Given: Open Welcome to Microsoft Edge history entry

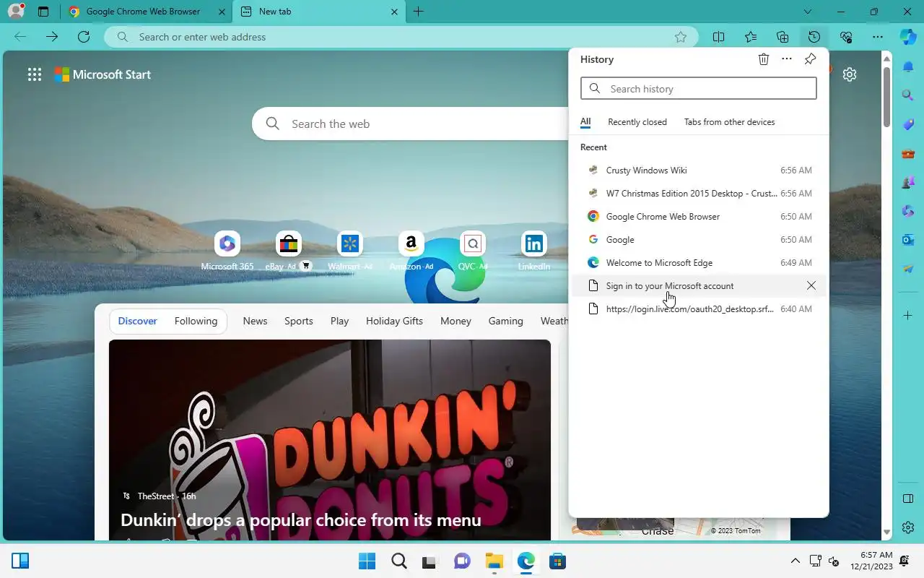Looking at the screenshot, I should point(699,263).
